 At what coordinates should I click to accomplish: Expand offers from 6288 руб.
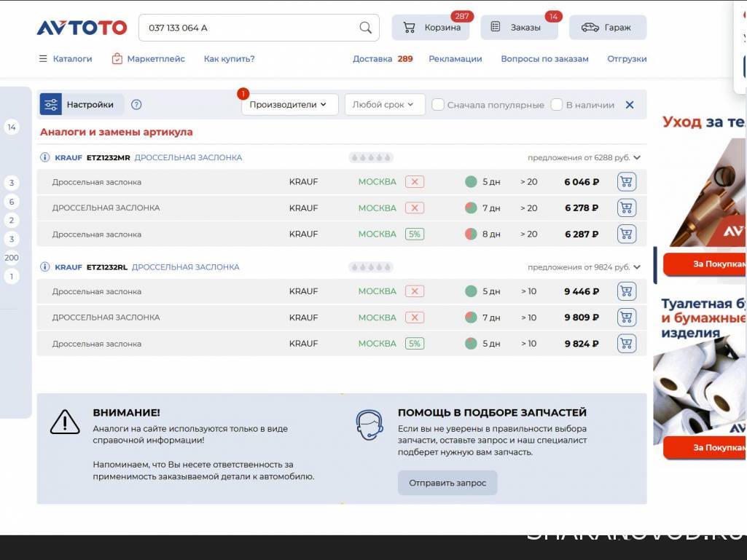coord(637,157)
